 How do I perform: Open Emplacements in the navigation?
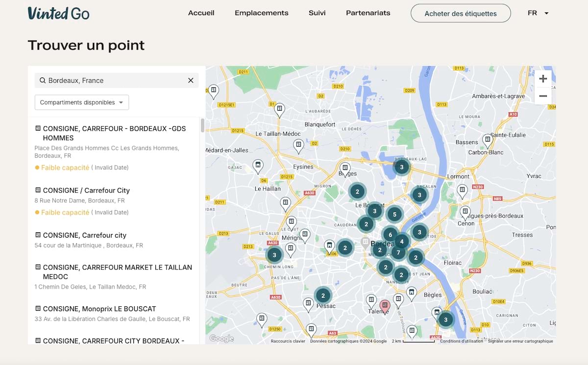[262, 13]
